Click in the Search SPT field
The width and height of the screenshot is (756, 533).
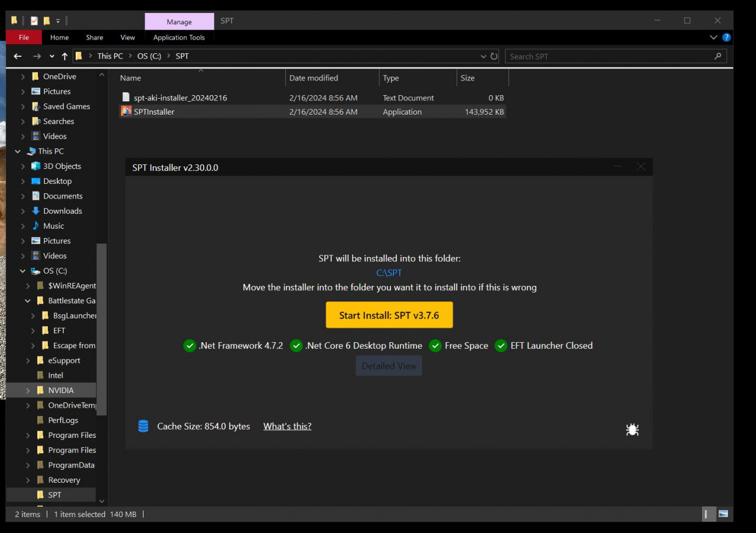608,56
